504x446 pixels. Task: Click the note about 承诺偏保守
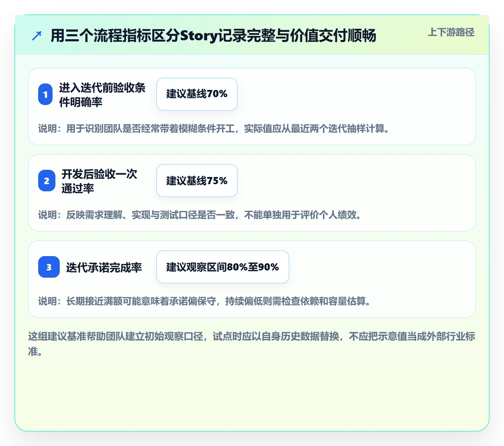[204, 301]
